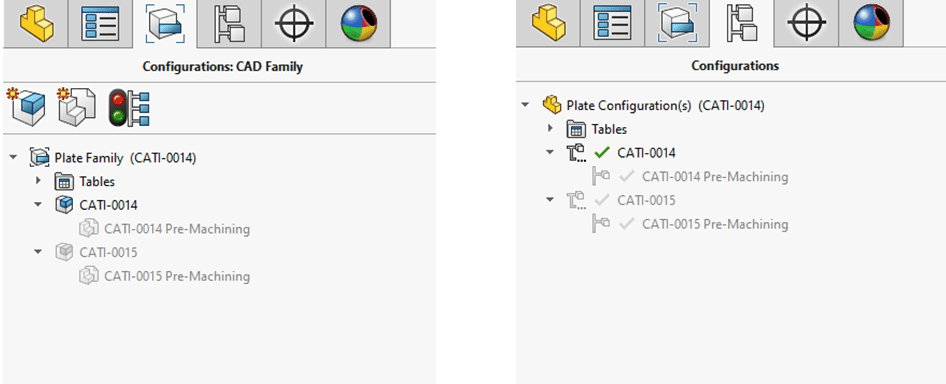Image resolution: width=946 pixels, height=384 pixels.
Task: Open DimXpert crosshair tab in left panel
Action: 293,24
